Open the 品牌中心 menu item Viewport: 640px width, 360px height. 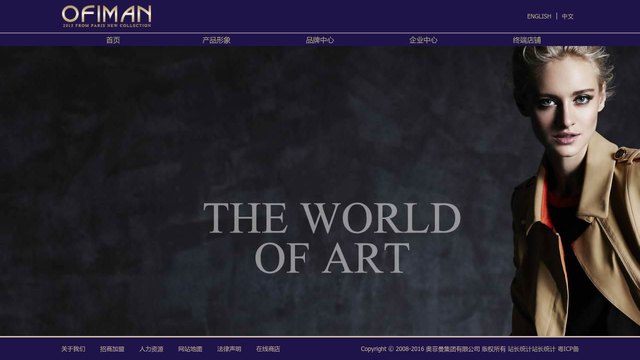click(x=320, y=40)
